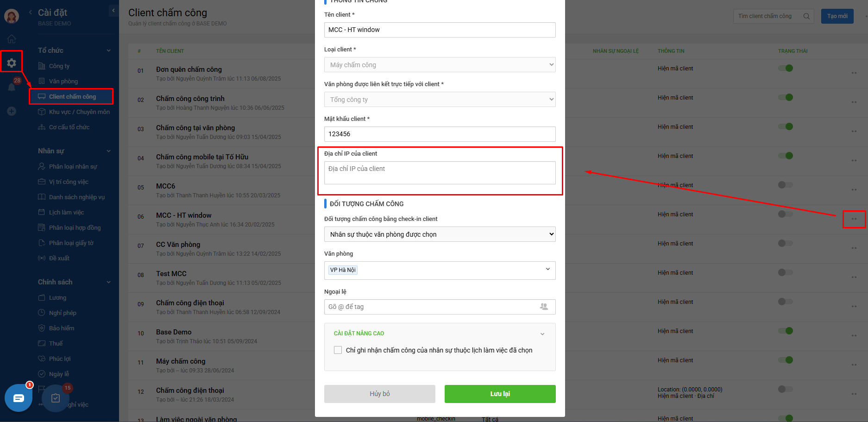868x422 pixels.
Task: Enable the CC Văn phòng client toggle
Action: pos(786,243)
